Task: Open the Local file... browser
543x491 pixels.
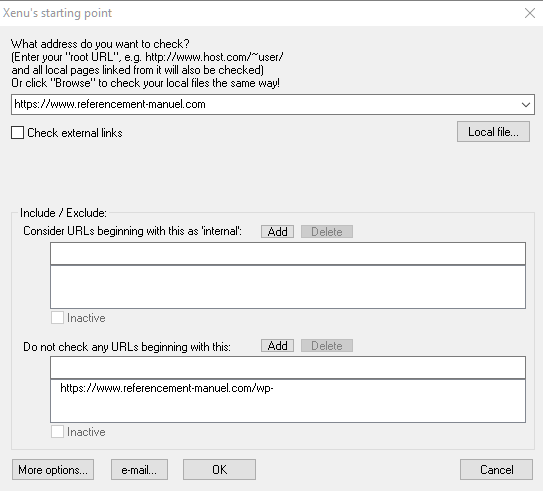Action: coord(493,132)
